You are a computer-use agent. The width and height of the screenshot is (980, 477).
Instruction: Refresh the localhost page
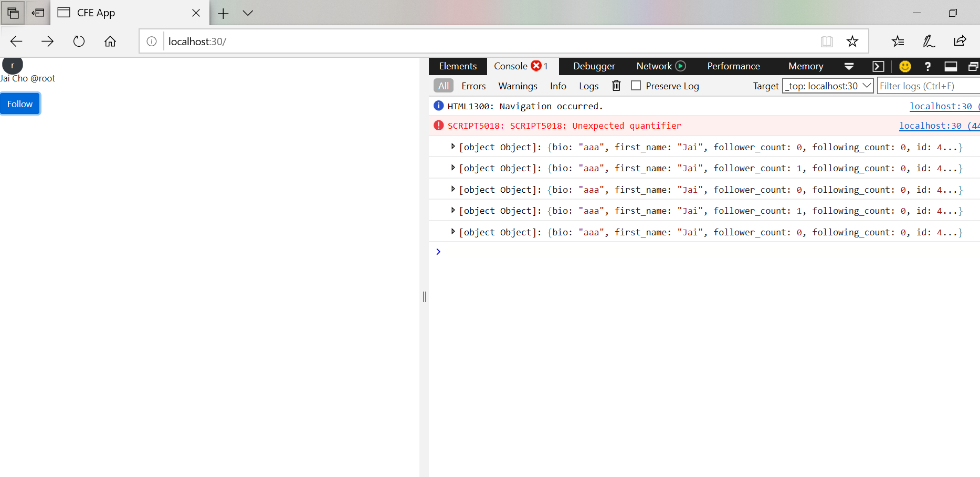[x=79, y=42]
